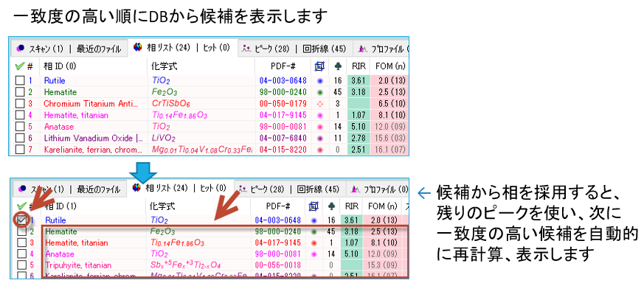Viewport: 644px width, 283px height.
Task: Click the CrTiSbO6 formula cell
Action: pyautogui.click(x=171, y=104)
